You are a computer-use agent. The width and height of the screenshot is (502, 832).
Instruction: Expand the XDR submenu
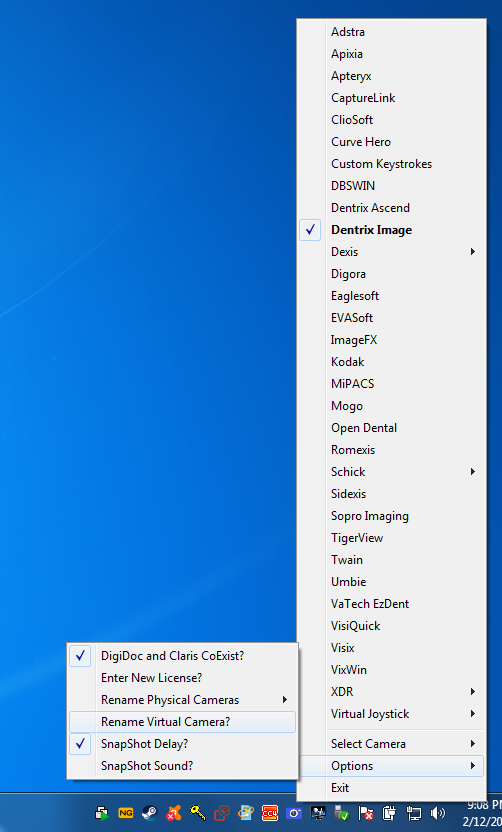(392, 692)
